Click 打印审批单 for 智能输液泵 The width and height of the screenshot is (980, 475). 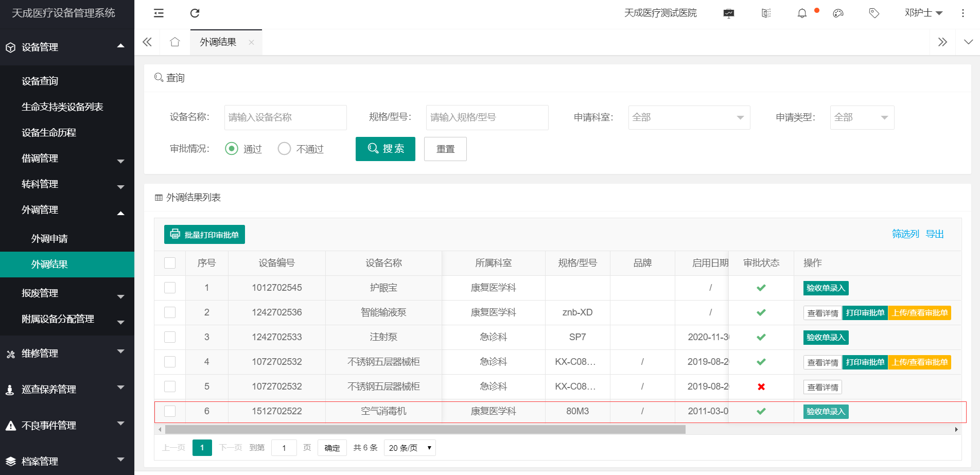[865, 313]
